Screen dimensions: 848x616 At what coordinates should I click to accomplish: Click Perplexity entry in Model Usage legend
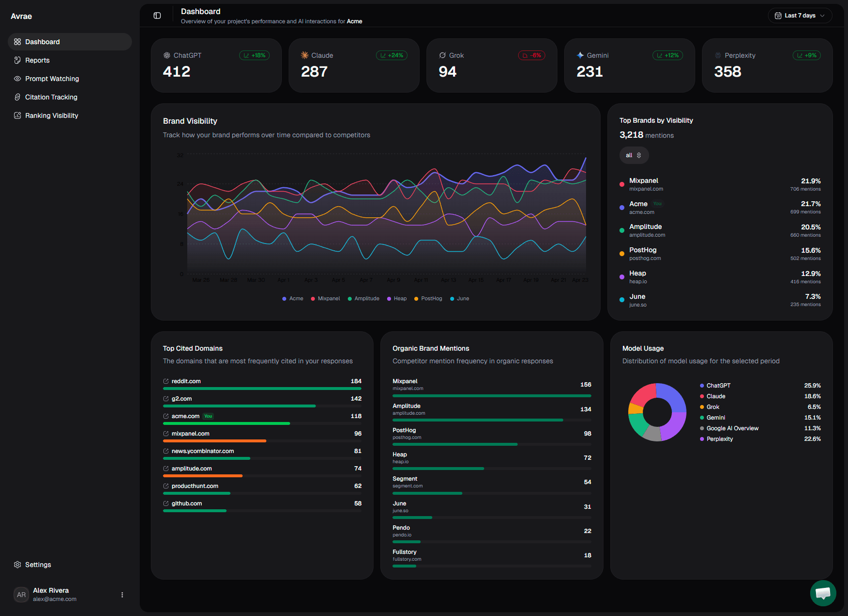[x=760, y=439]
